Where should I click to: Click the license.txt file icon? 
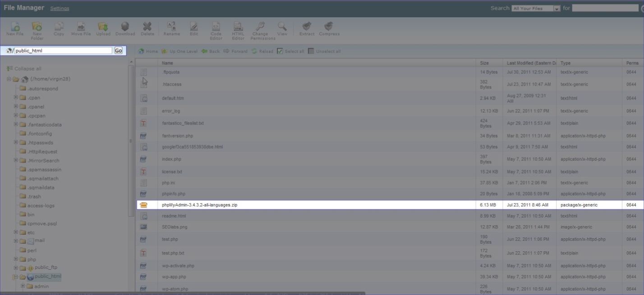143,172
